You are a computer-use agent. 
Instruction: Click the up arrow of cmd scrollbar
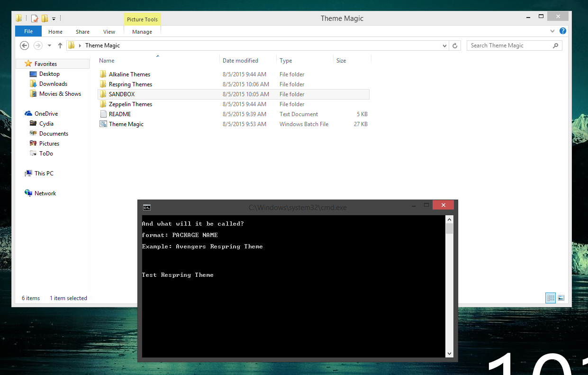[449, 220]
